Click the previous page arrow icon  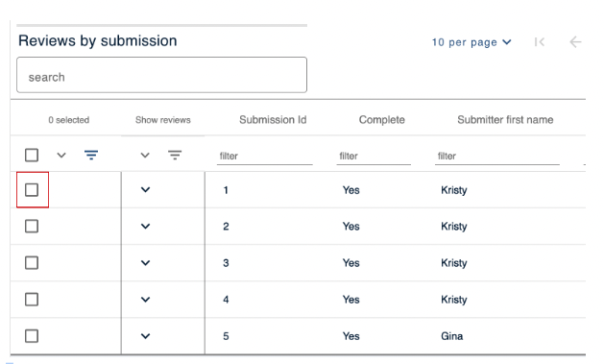(x=575, y=42)
